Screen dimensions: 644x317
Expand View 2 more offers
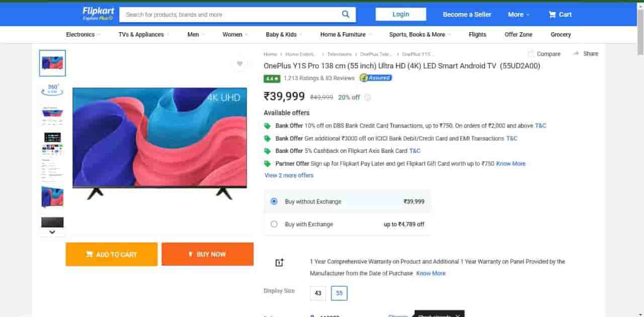tap(289, 176)
